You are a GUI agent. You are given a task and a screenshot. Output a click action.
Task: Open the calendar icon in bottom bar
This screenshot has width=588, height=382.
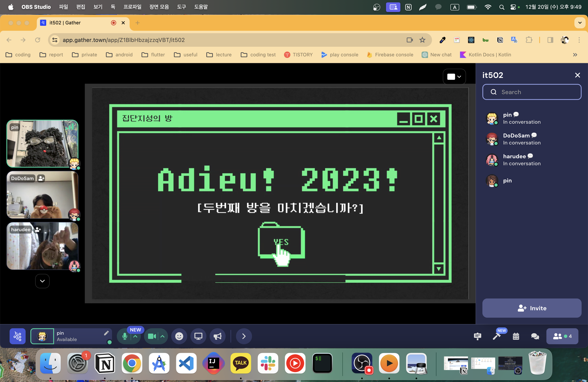pyautogui.click(x=516, y=336)
